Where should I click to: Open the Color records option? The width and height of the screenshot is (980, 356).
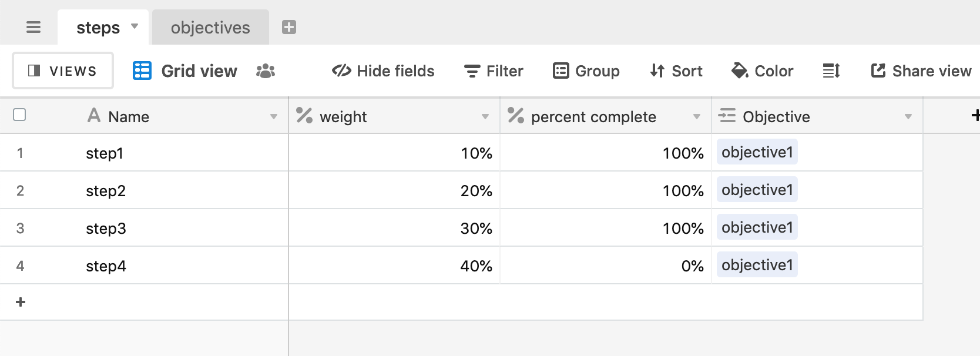(762, 71)
